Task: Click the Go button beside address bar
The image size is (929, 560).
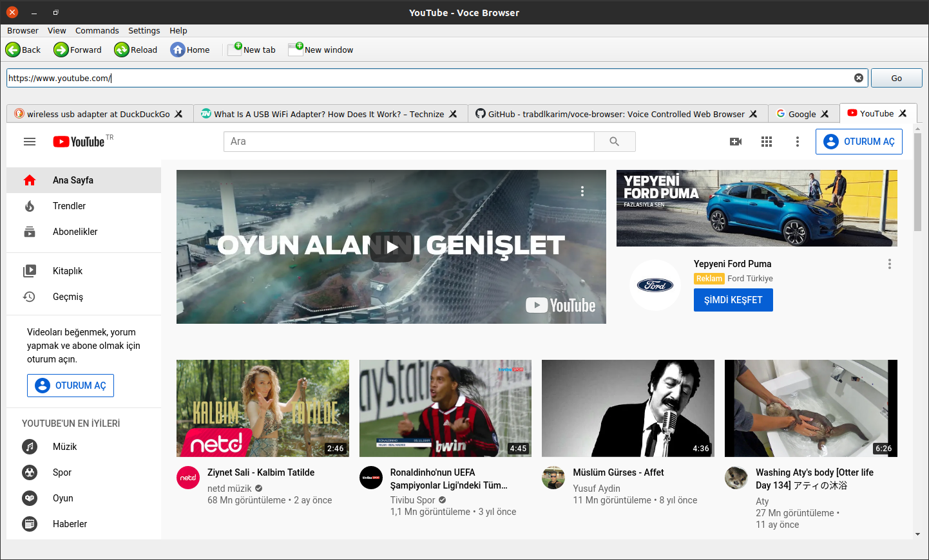Action: pyautogui.click(x=897, y=78)
